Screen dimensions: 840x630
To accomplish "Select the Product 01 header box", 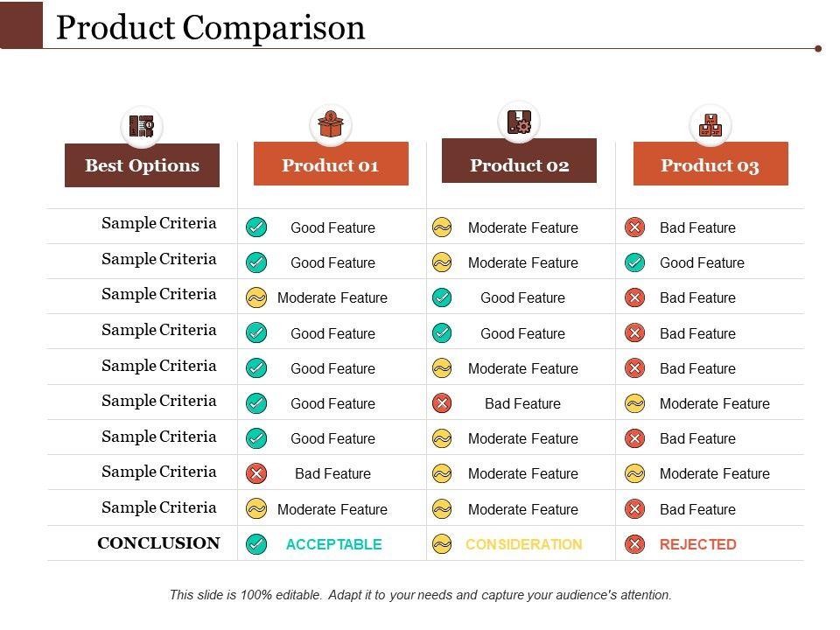I will [x=331, y=165].
